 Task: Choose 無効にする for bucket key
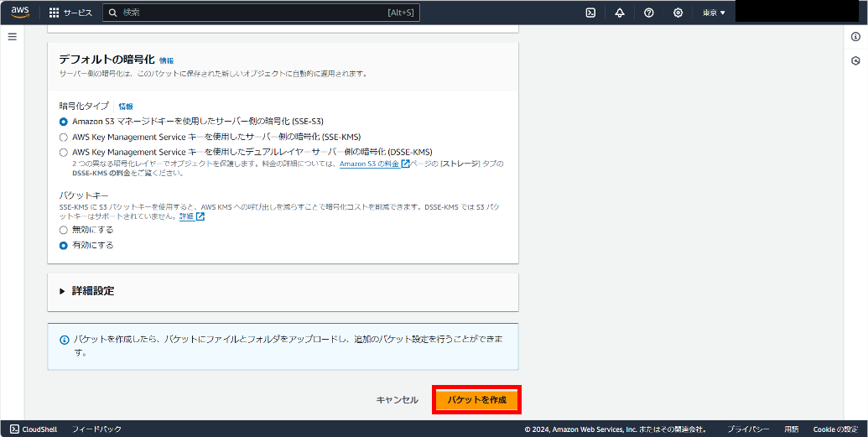[63, 230]
